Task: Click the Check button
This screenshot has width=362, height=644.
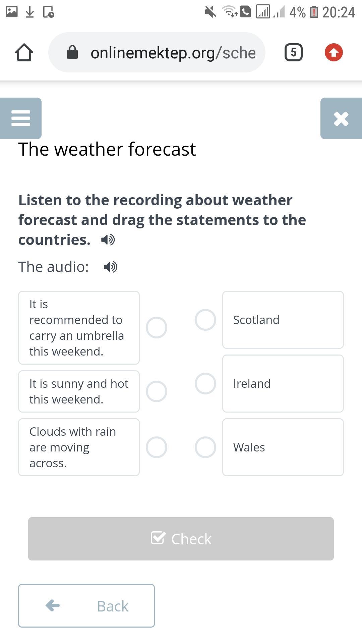Action: (181, 539)
